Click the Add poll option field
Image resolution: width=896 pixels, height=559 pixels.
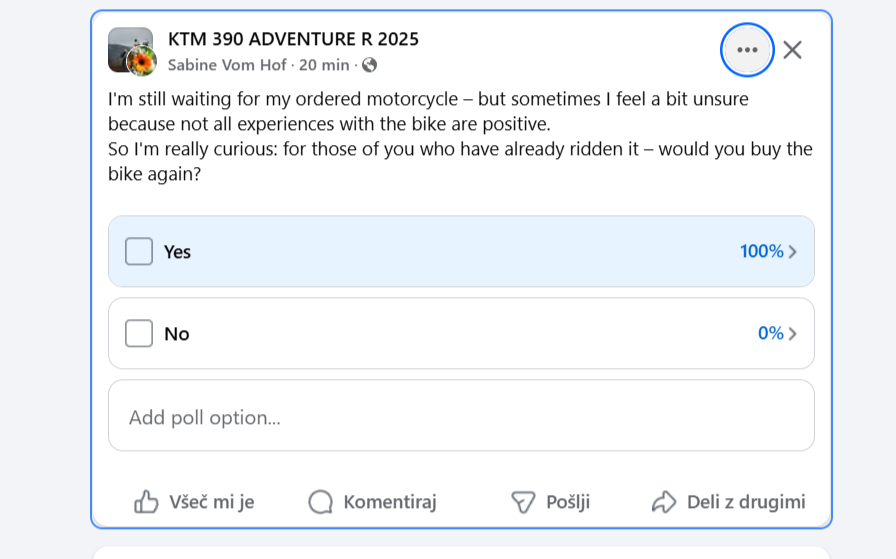tap(461, 416)
